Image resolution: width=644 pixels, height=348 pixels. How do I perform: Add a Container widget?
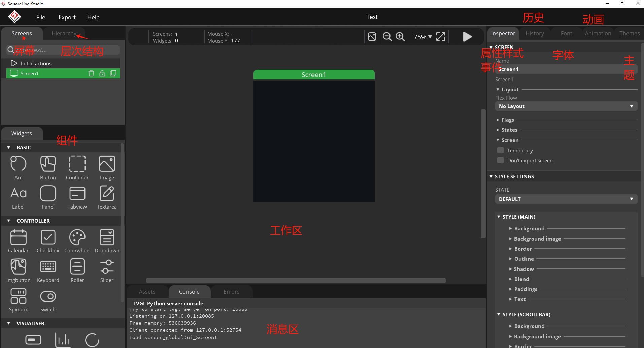tap(77, 167)
